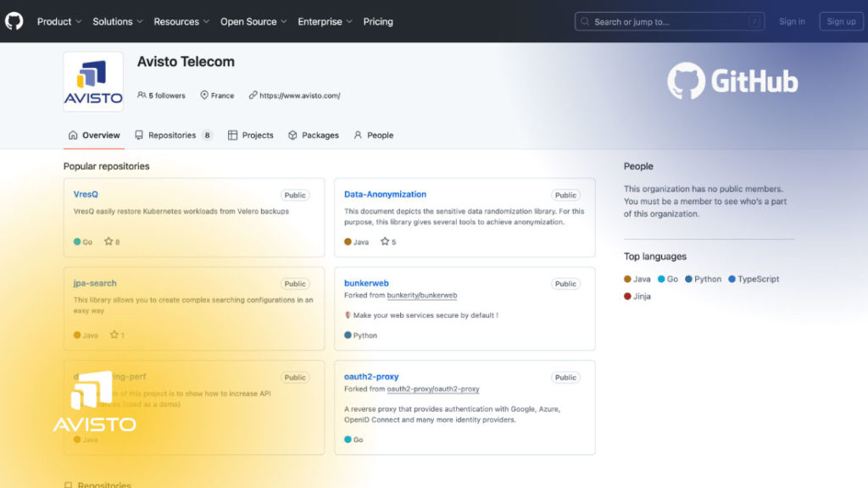Expand the Product menu
Viewport: 868px width, 488px height.
(59, 21)
